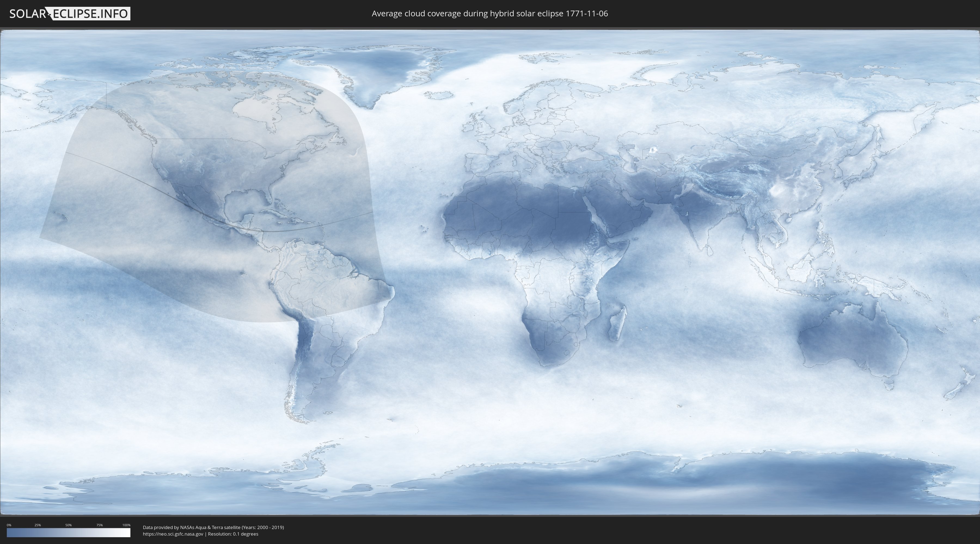
Task: Click the 'Resolution: 0.1 degrees' text
Action: click(233, 534)
